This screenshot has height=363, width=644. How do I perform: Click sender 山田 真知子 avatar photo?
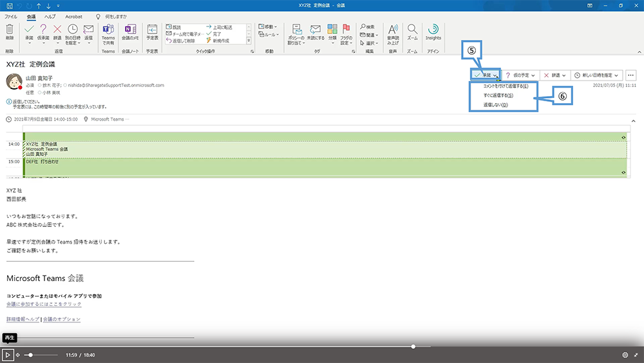click(14, 81)
